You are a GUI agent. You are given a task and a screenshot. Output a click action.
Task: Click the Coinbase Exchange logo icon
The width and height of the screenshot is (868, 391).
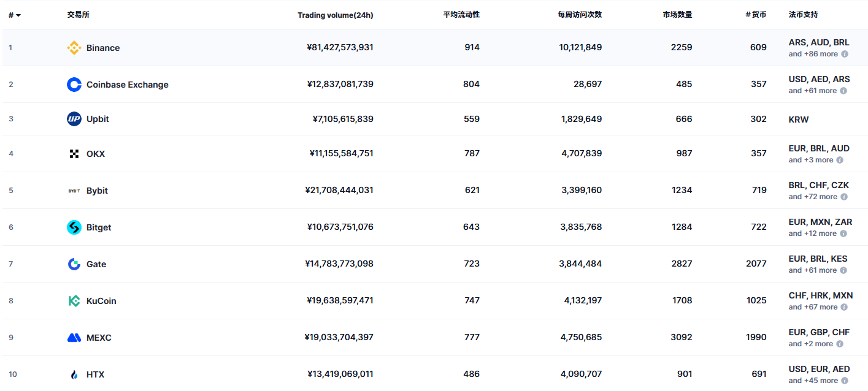point(74,85)
